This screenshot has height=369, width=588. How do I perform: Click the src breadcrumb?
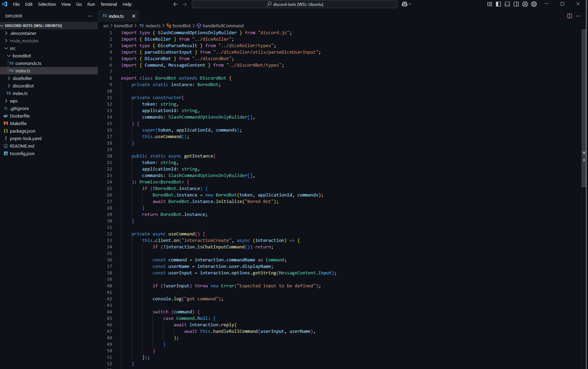106,26
